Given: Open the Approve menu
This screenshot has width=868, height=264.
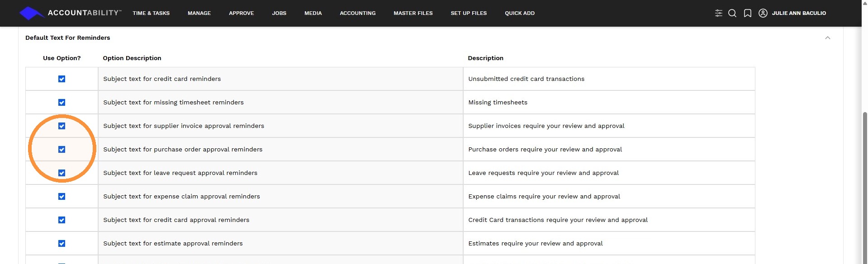Looking at the screenshot, I should click(x=242, y=13).
